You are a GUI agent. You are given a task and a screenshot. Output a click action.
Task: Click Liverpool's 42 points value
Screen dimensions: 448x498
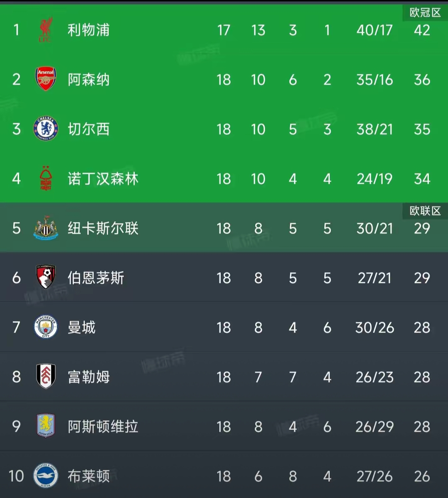point(422,30)
